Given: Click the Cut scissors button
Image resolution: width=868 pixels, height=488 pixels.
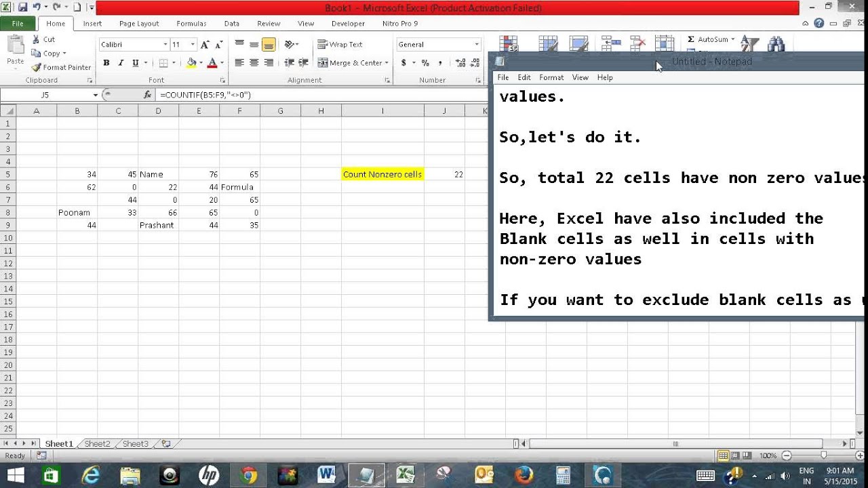Looking at the screenshot, I should (43, 39).
